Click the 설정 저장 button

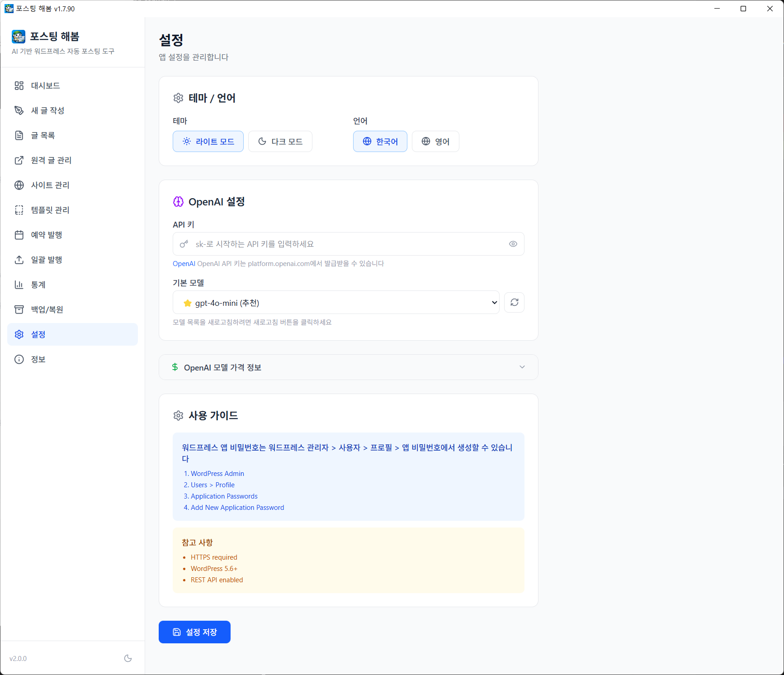(194, 632)
